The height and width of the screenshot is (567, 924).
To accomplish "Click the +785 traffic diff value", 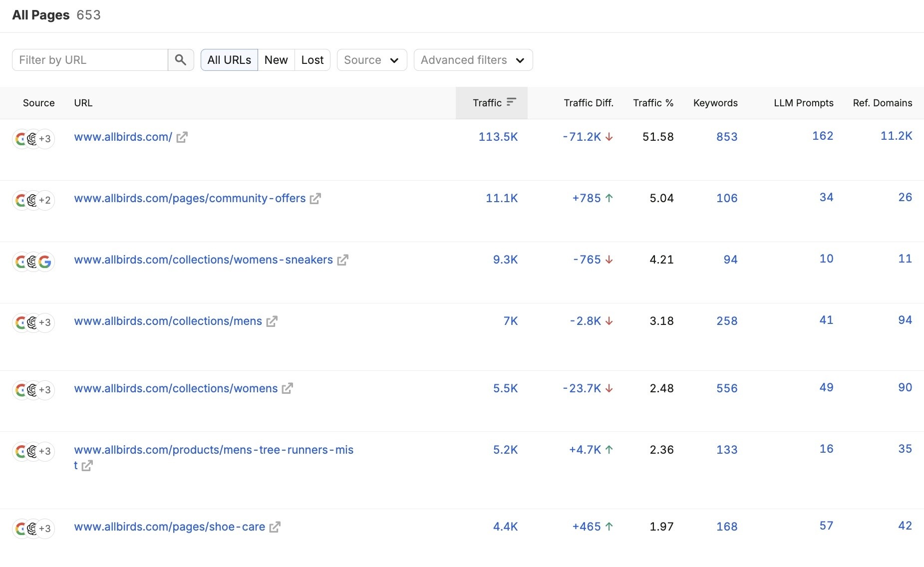I will 587,198.
